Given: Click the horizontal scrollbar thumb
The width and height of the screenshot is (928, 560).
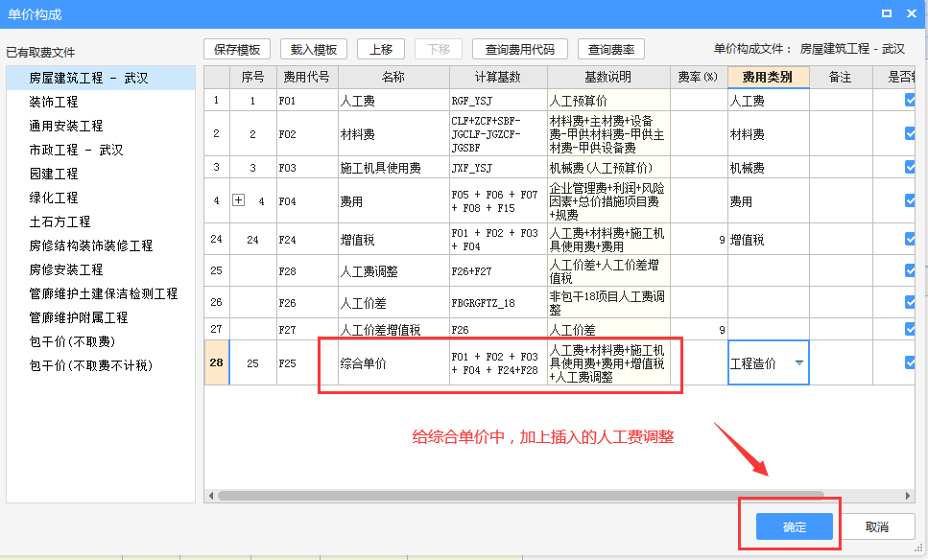Looking at the screenshot, I should click(521, 496).
